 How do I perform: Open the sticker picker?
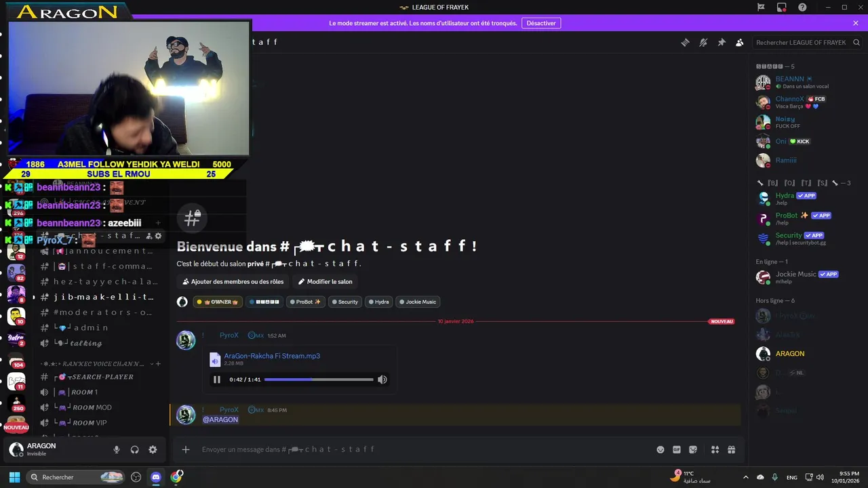click(x=693, y=449)
